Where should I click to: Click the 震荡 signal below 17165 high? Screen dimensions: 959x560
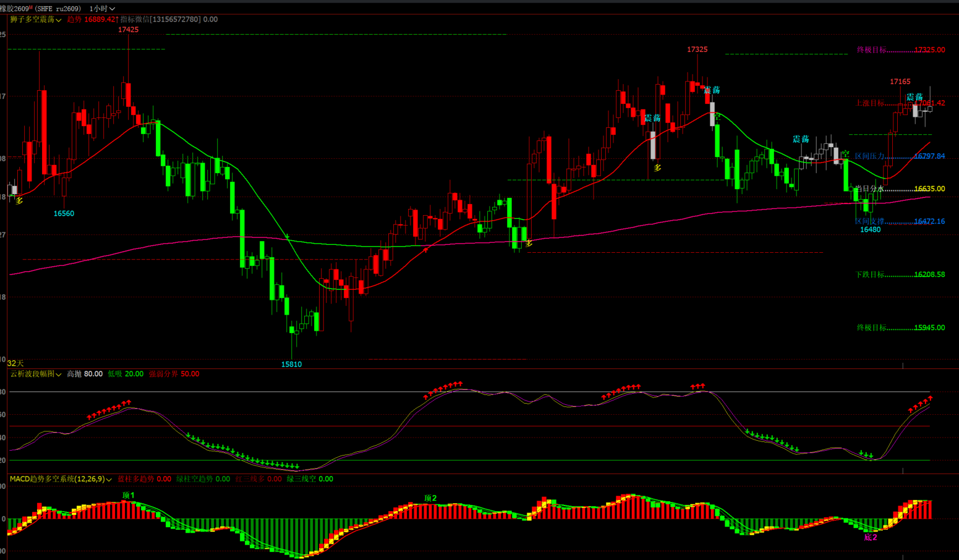point(914,97)
